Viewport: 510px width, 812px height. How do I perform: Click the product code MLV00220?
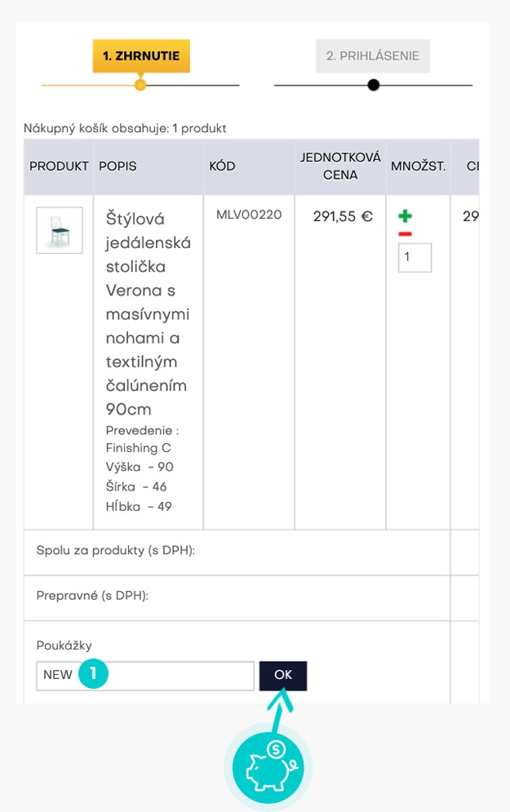click(x=249, y=215)
